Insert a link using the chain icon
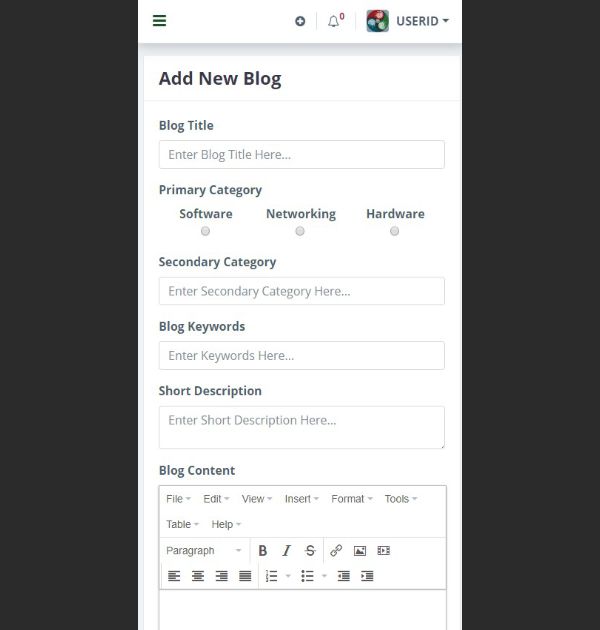The width and height of the screenshot is (600, 630). tap(336, 550)
